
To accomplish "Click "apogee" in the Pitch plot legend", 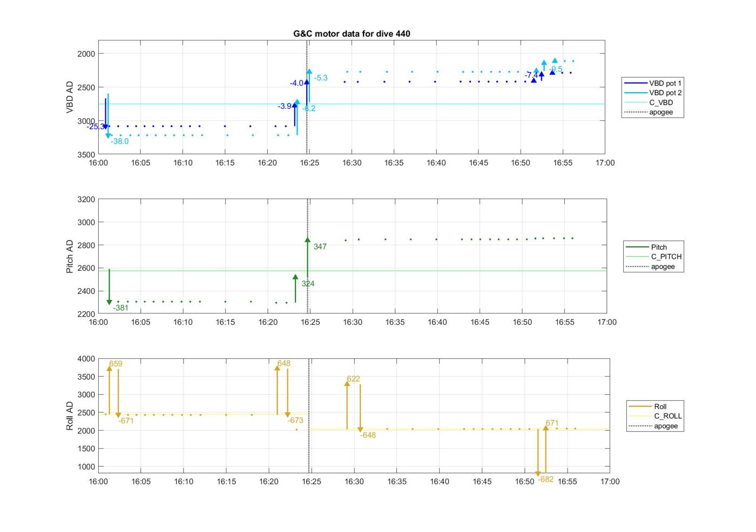I will point(651,267).
